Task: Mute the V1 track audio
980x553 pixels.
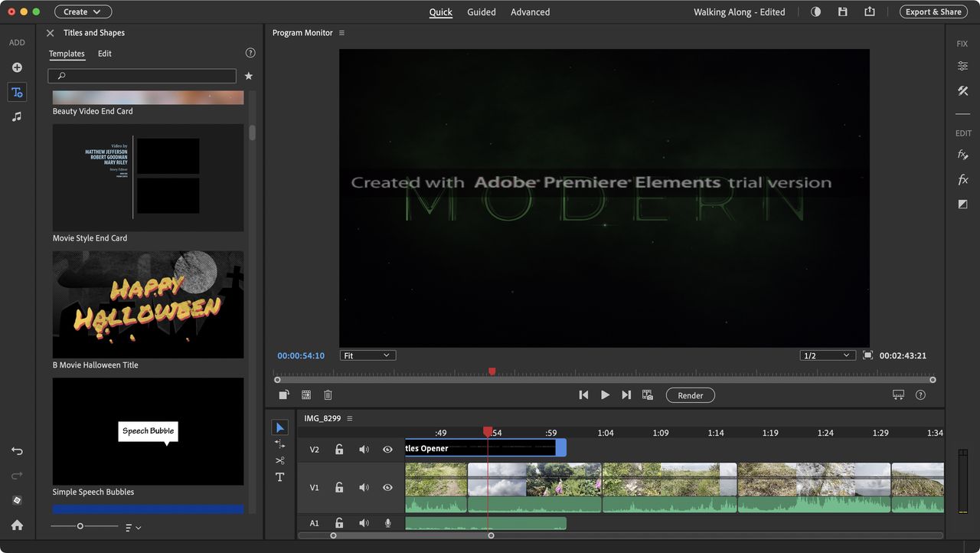Action: point(364,487)
